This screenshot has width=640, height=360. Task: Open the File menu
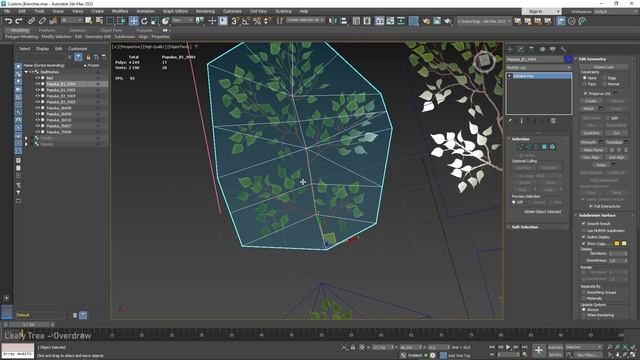click(7, 11)
